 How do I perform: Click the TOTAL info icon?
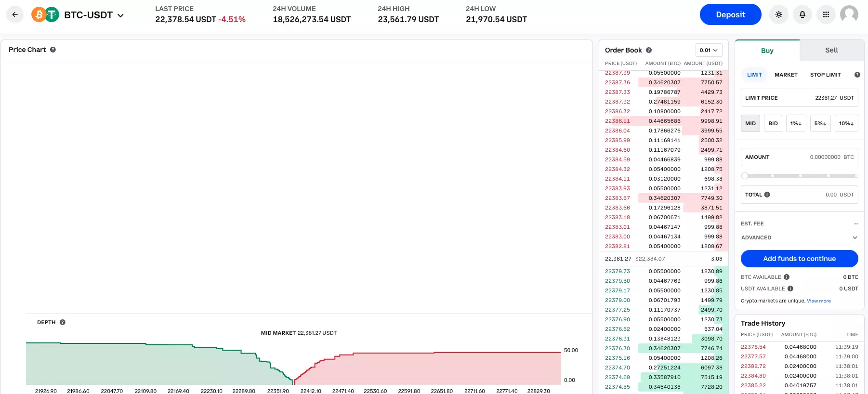(767, 195)
